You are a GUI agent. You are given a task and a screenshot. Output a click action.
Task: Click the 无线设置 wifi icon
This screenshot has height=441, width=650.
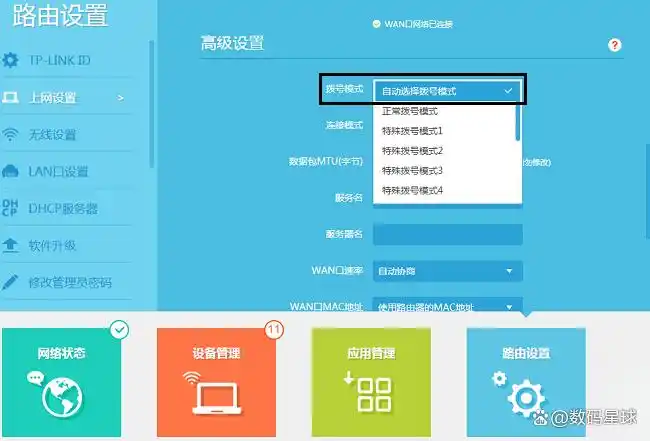click(x=10, y=135)
